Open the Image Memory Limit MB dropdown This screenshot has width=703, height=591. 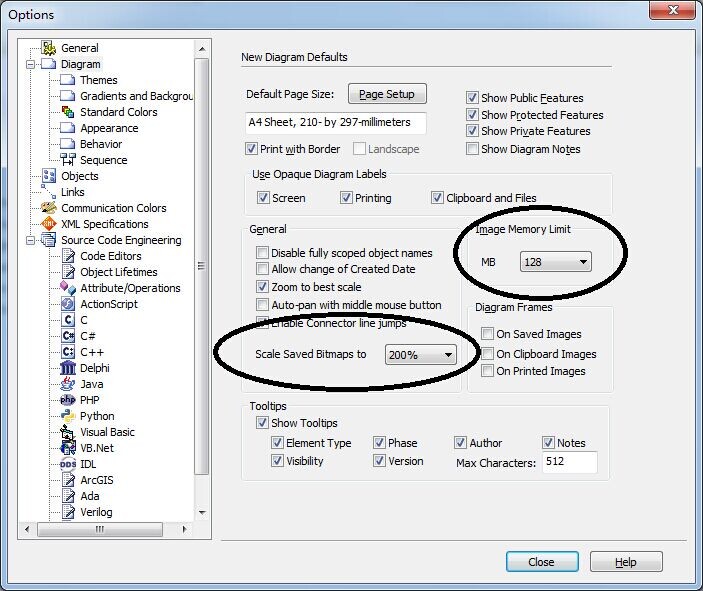(555, 262)
